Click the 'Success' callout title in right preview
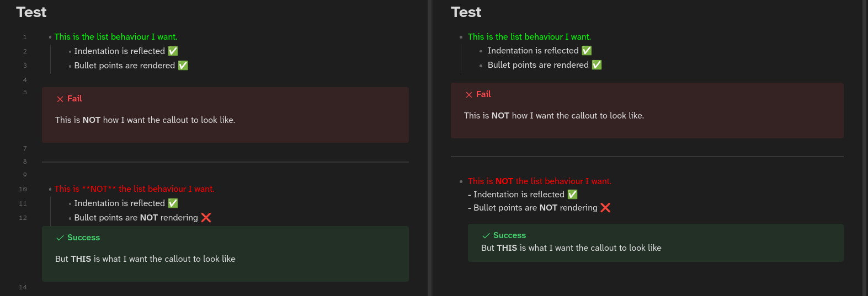 click(509, 235)
